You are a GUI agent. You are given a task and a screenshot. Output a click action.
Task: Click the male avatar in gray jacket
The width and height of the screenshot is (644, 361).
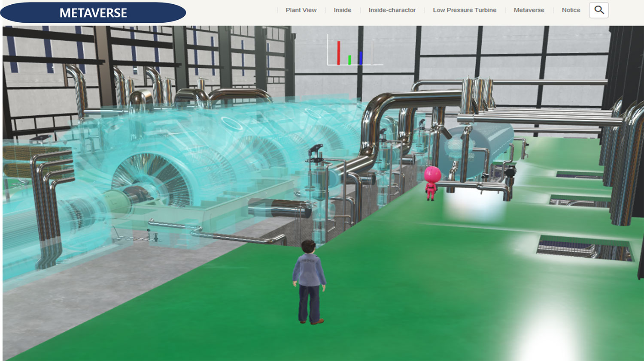(x=309, y=281)
